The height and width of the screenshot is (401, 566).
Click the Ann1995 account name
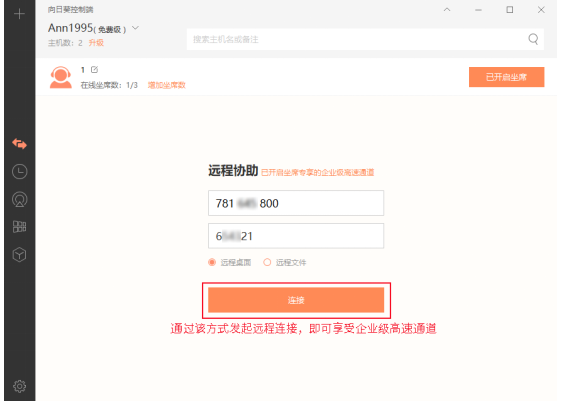point(70,28)
